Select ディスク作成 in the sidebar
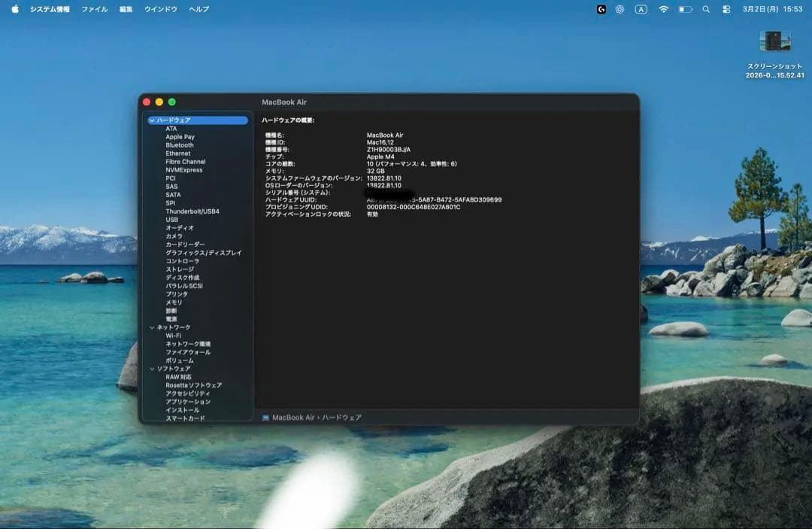 click(182, 278)
